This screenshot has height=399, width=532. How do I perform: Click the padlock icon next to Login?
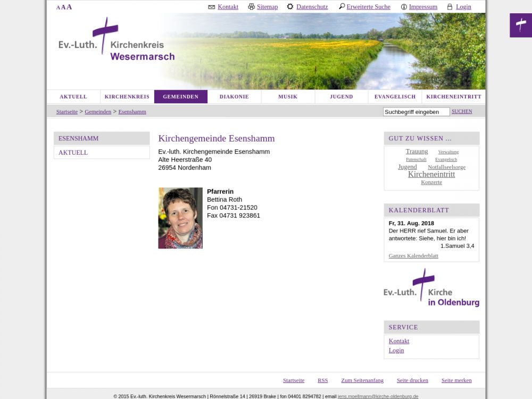coord(450,7)
